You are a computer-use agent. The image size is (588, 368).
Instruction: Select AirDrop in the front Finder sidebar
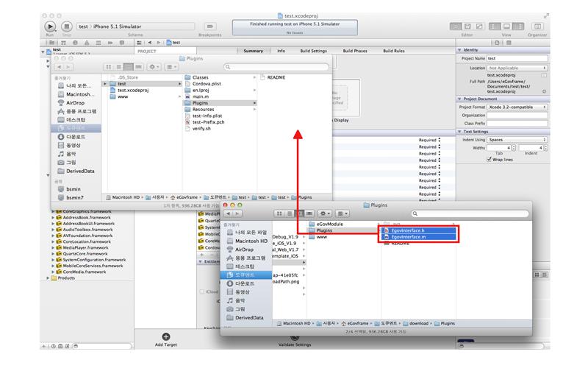244,250
